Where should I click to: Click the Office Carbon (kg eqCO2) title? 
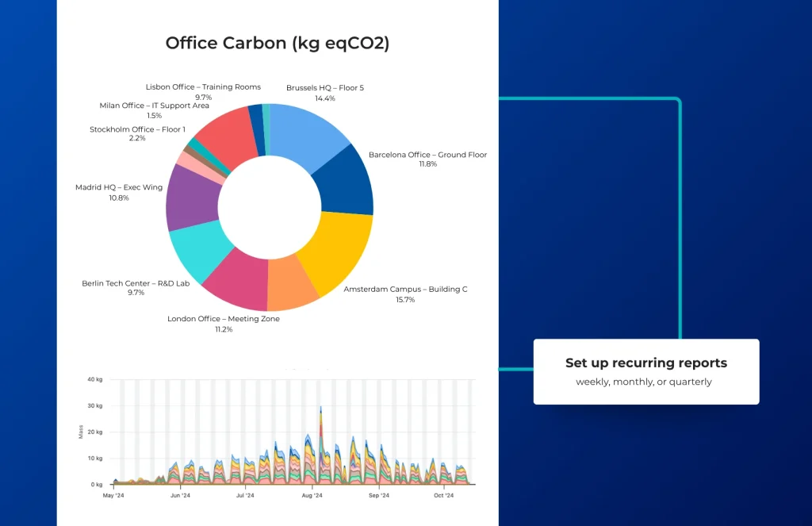point(277,43)
